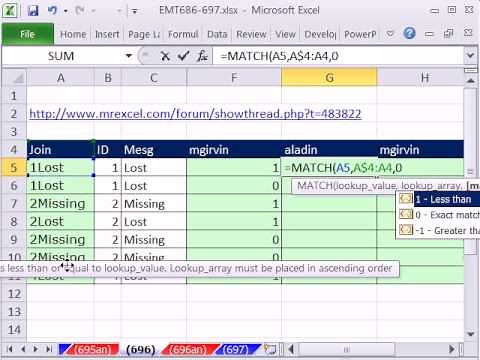Screen dimensions: 480x360
Task: Switch to the View ribbon tab
Action: tap(286, 34)
